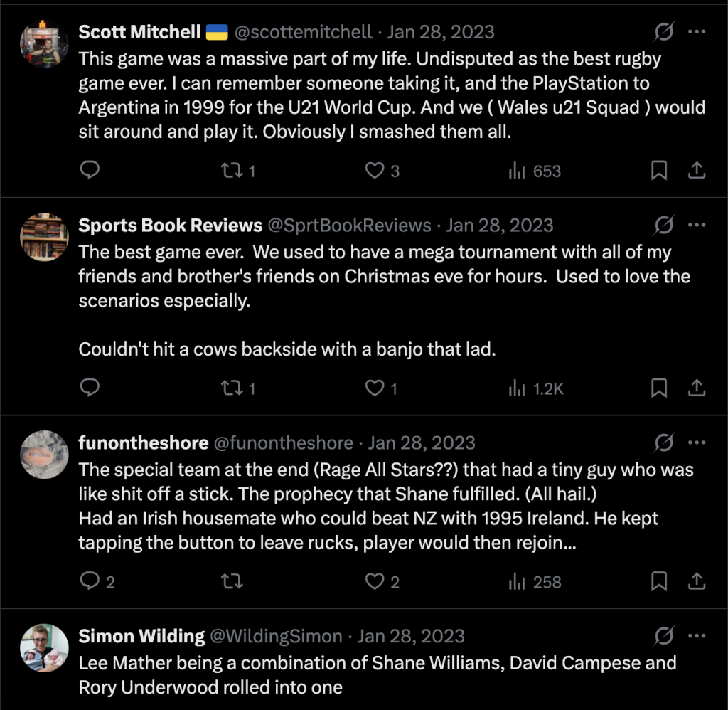
Task: Expand more menu on Simon Wilding's tweet
Action: click(x=697, y=636)
